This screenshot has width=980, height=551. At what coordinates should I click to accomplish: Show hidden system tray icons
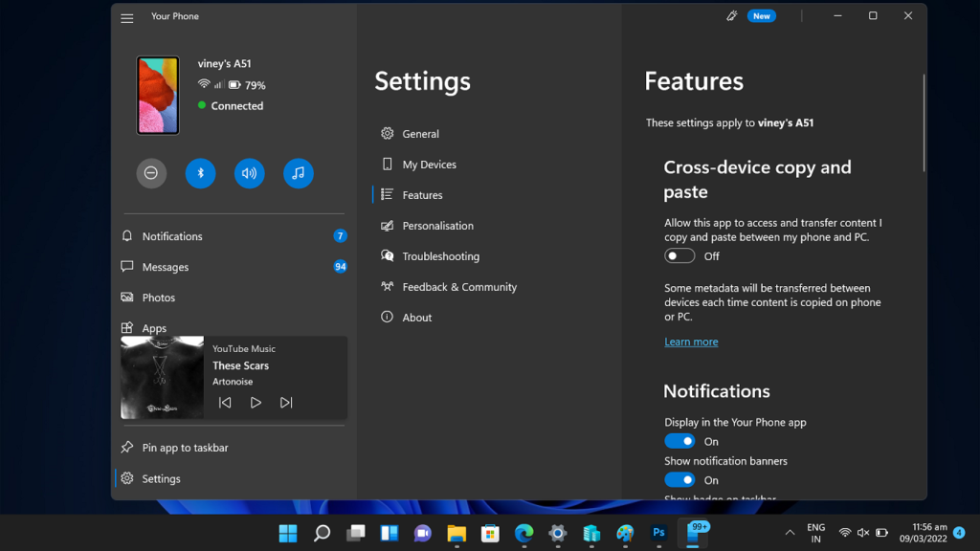(790, 533)
